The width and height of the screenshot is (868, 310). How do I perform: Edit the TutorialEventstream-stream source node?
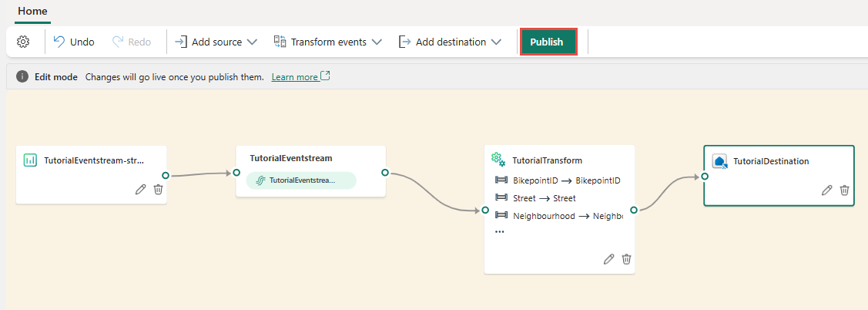[141, 189]
